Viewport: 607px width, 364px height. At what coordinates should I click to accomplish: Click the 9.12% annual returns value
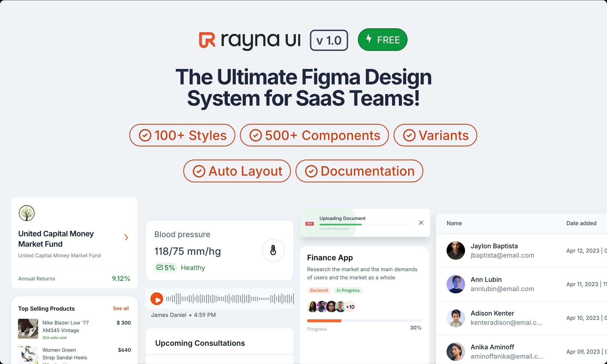click(x=121, y=279)
